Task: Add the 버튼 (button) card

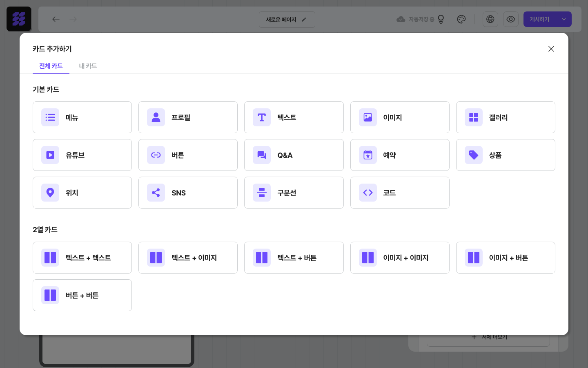Action: (188, 155)
